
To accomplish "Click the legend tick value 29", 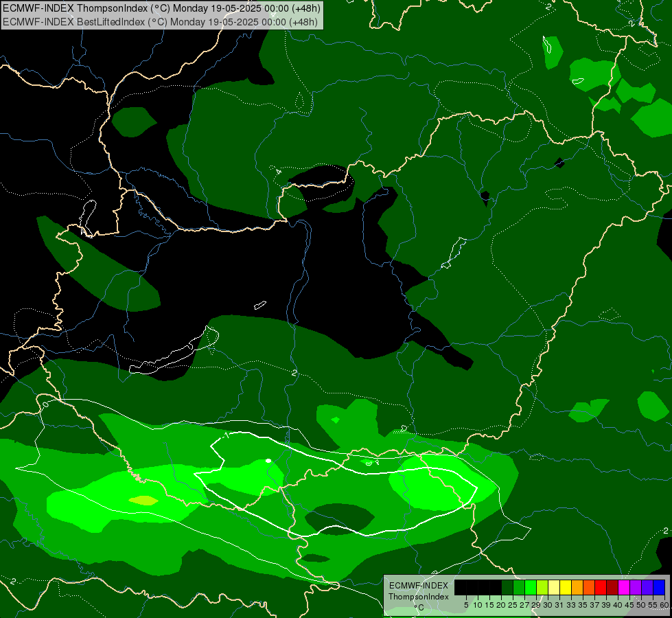I will tap(536, 605).
